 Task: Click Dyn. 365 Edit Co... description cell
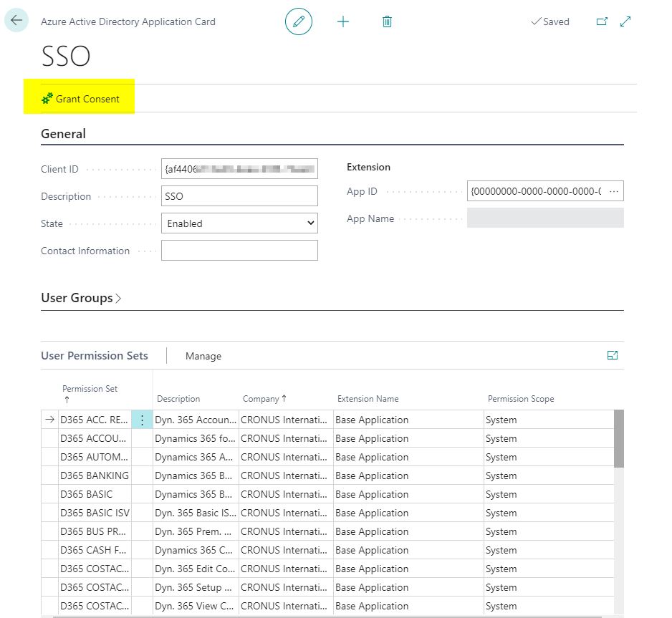(196, 569)
